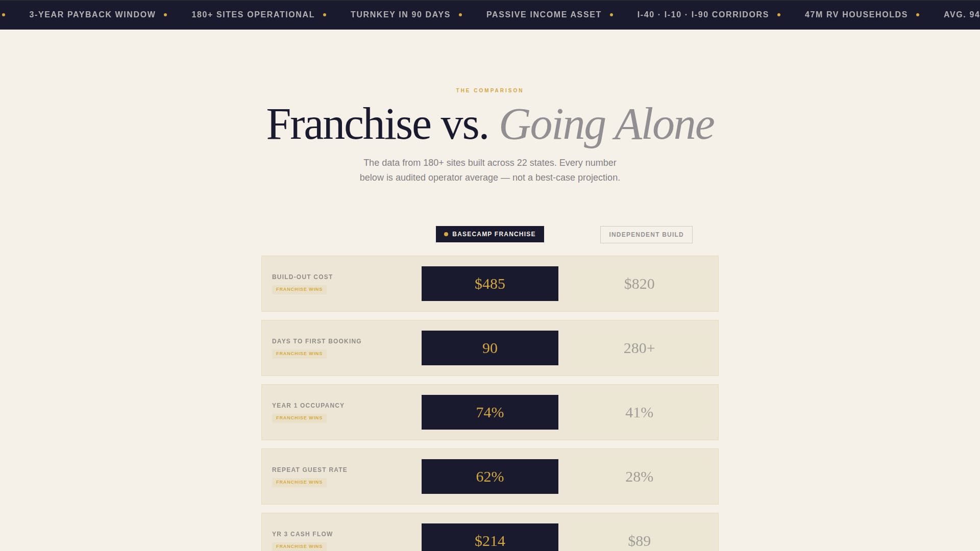Open the Turnkey in 90 Days ticker item
980x551 pixels.
[400, 15]
